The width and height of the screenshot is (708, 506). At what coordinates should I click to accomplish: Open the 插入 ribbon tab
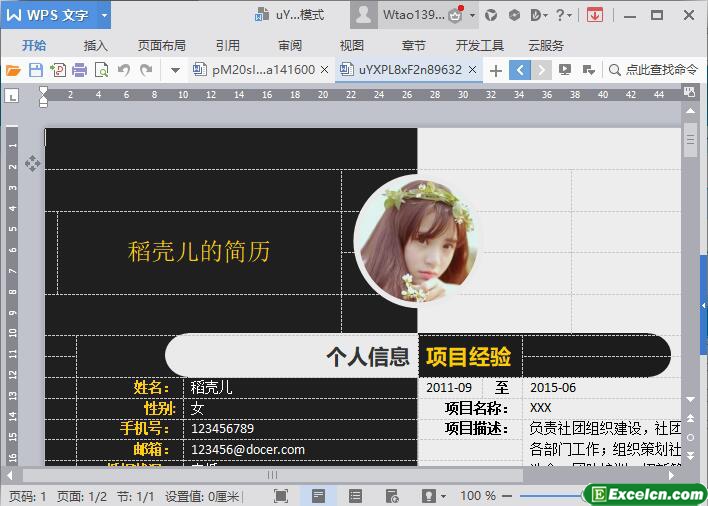tap(96, 45)
